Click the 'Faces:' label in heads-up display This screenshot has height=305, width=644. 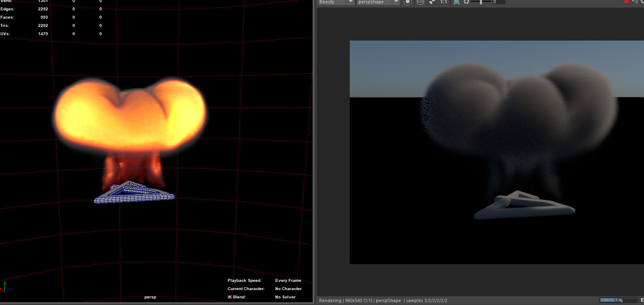pyautogui.click(x=7, y=17)
